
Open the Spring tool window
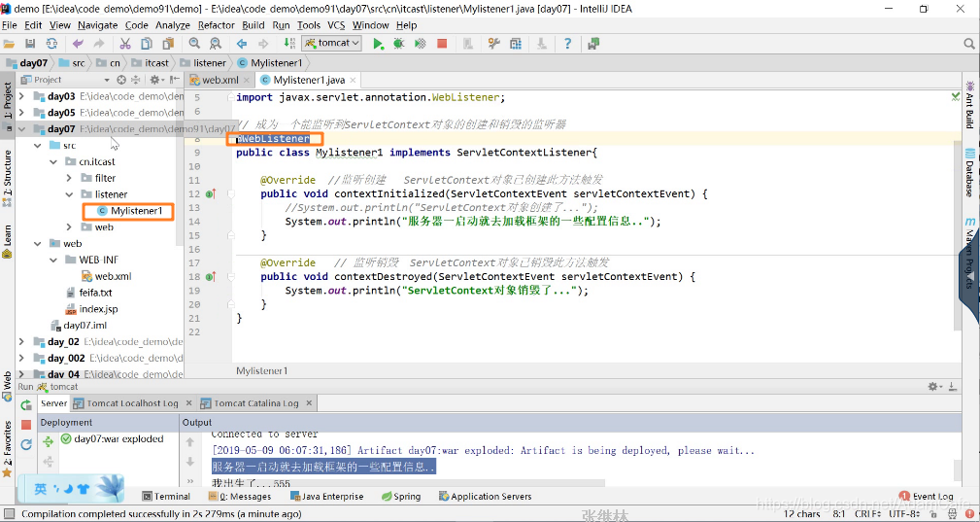(400, 497)
